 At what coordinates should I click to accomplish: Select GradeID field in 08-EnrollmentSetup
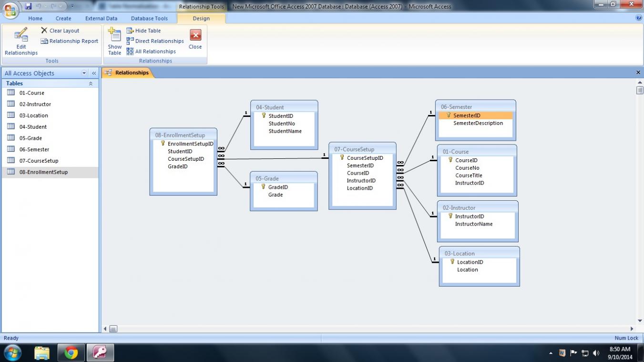[x=178, y=166]
